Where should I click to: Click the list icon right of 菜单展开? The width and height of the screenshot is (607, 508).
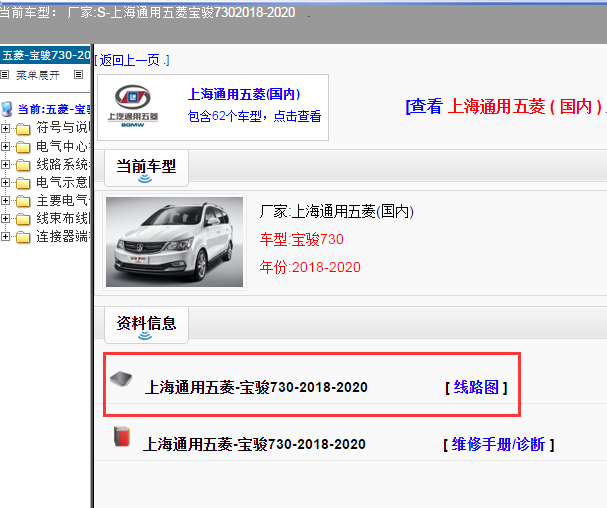click(x=79, y=74)
